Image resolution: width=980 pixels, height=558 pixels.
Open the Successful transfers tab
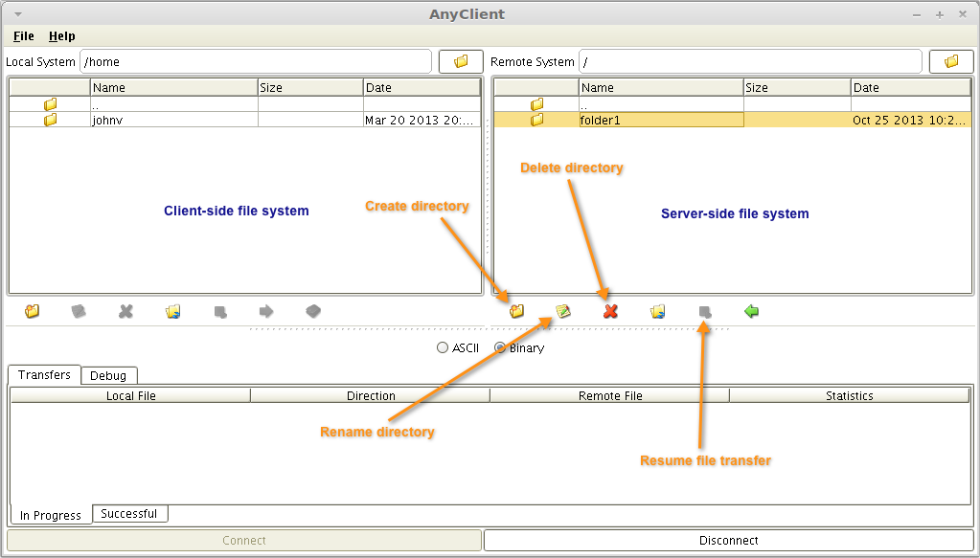click(x=129, y=514)
